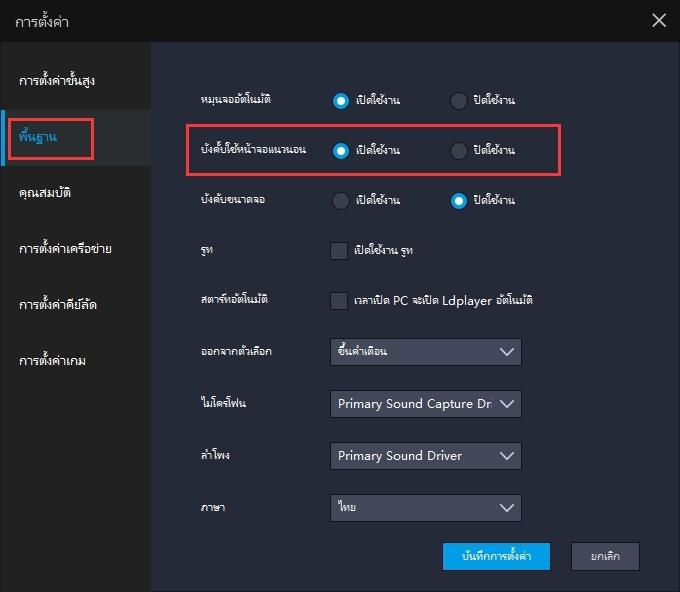
Task: Open การตั้งค่าขั้นสูง advanced settings tab
Action: 57,79
